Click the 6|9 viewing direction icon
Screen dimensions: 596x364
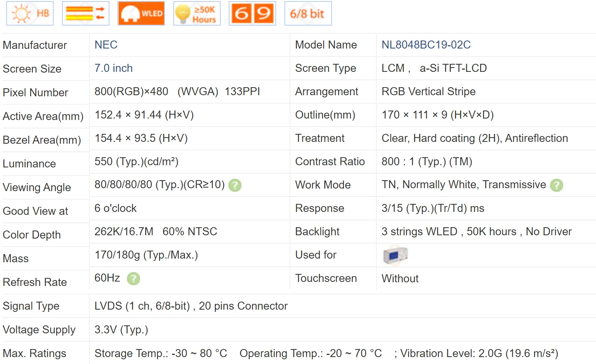pos(252,13)
